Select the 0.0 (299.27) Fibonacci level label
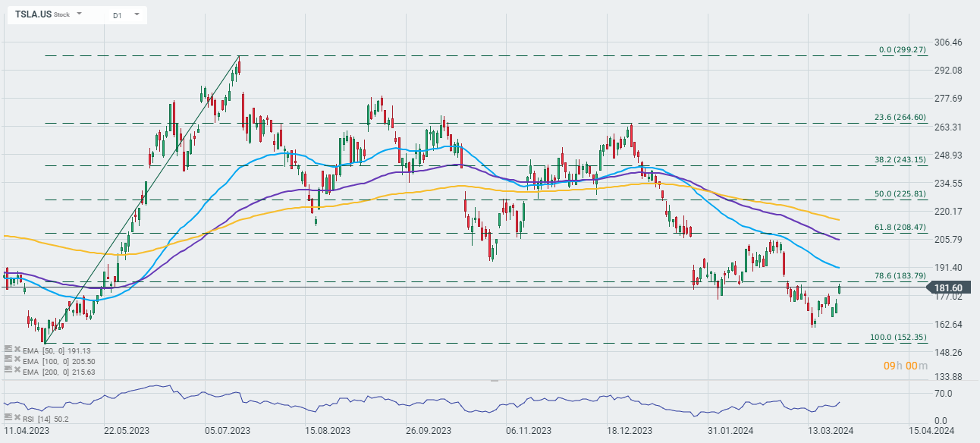This screenshot has height=443, width=980. [x=903, y=49]
